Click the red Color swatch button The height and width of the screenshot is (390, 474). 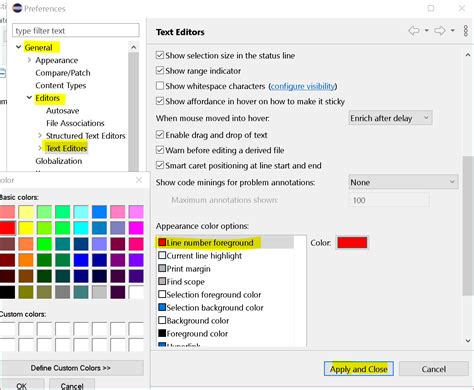click(x=352, y=243)
